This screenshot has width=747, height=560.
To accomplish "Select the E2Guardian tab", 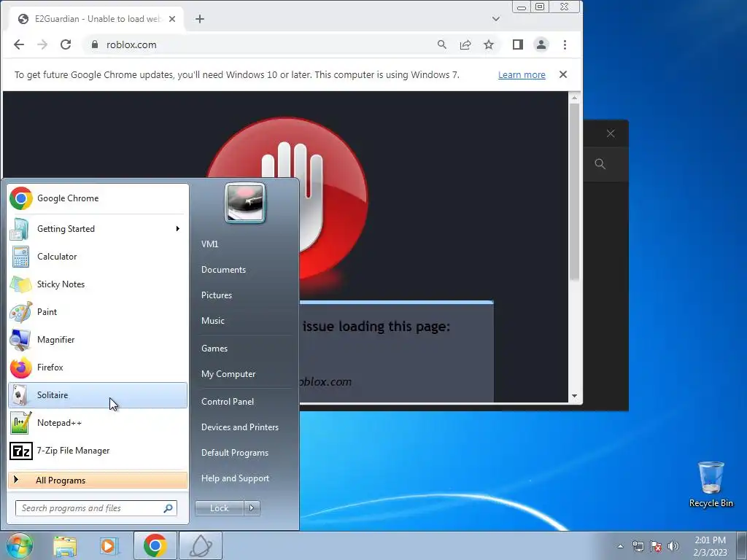I will tap(97, 19).
